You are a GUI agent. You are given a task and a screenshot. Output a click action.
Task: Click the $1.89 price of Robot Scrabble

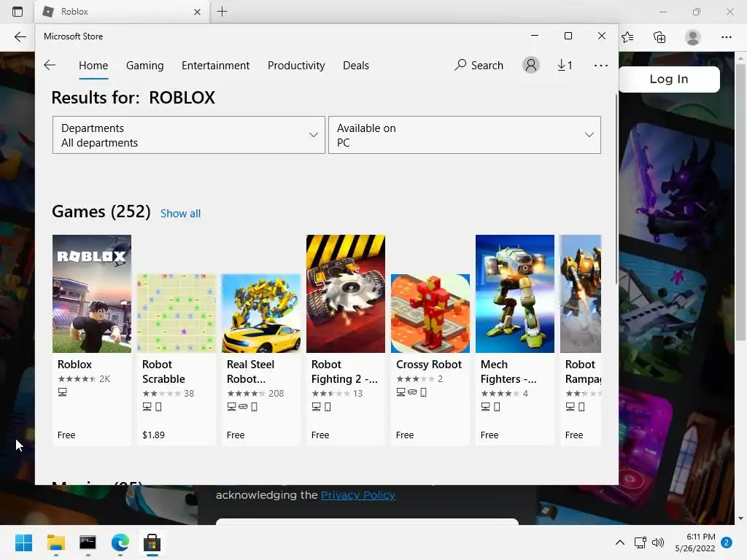(153, 435)
